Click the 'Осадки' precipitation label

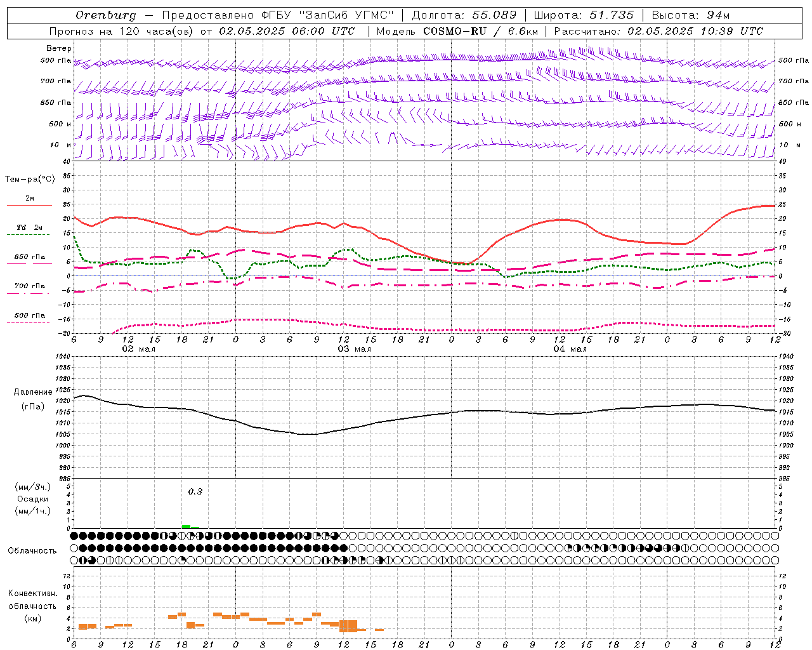click(x=33, y=499)
